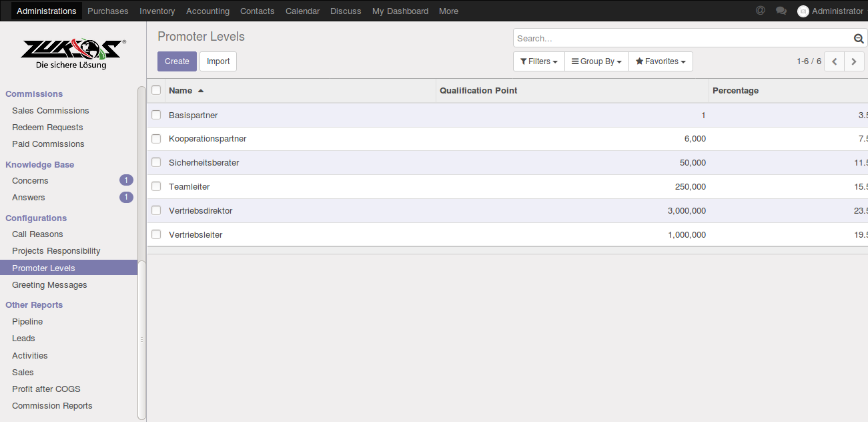Open the More menu in top bar

tap(448, 11)
